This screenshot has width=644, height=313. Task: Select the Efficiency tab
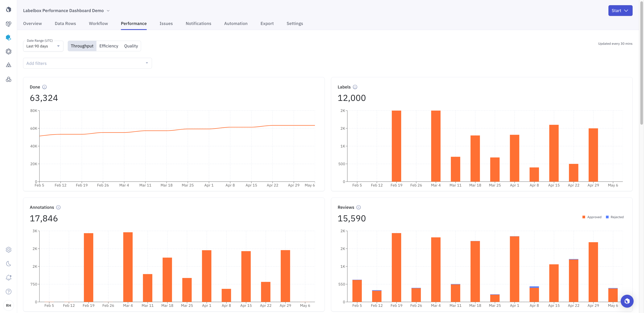[109, 46]
